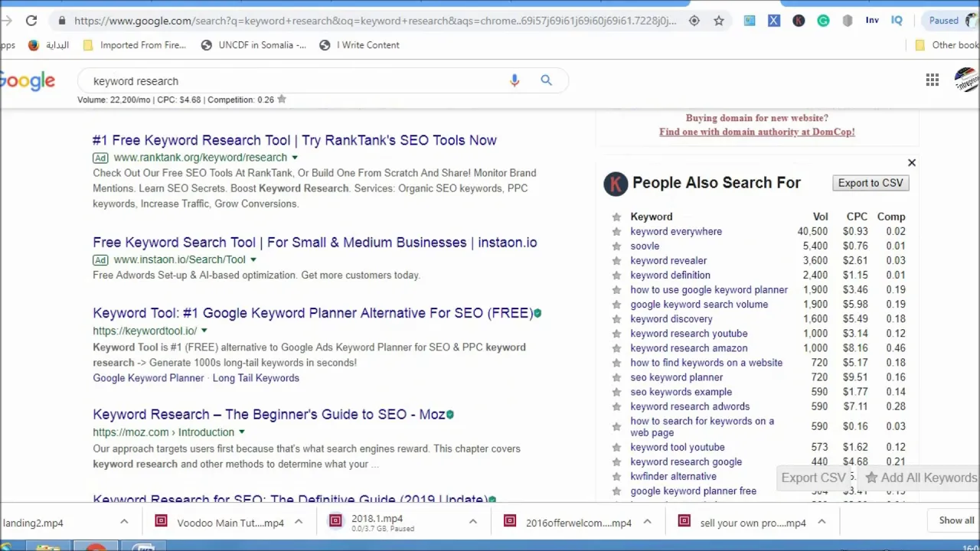980x551 pixels.
Task: Open the green Grammarly extension icon
Action: point(823,21)
